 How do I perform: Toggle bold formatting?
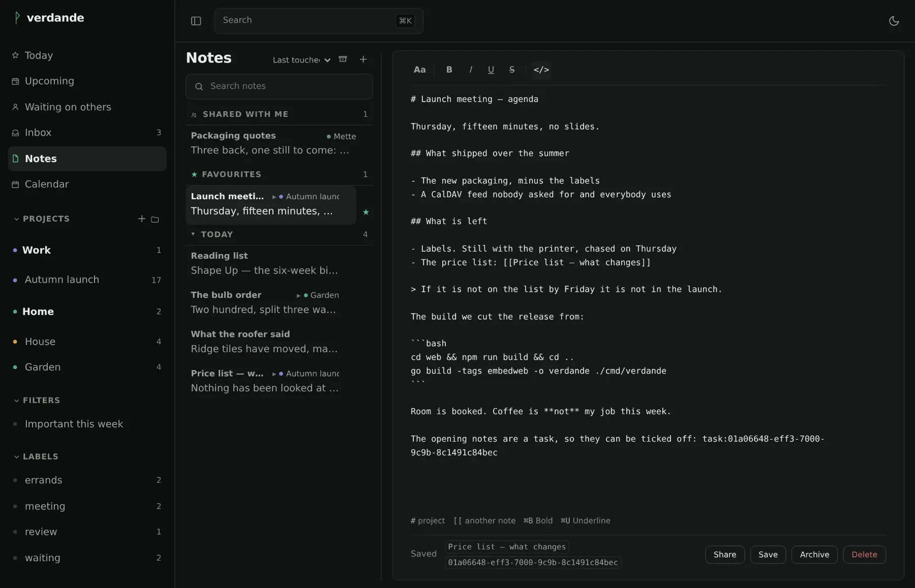[449, 70]
